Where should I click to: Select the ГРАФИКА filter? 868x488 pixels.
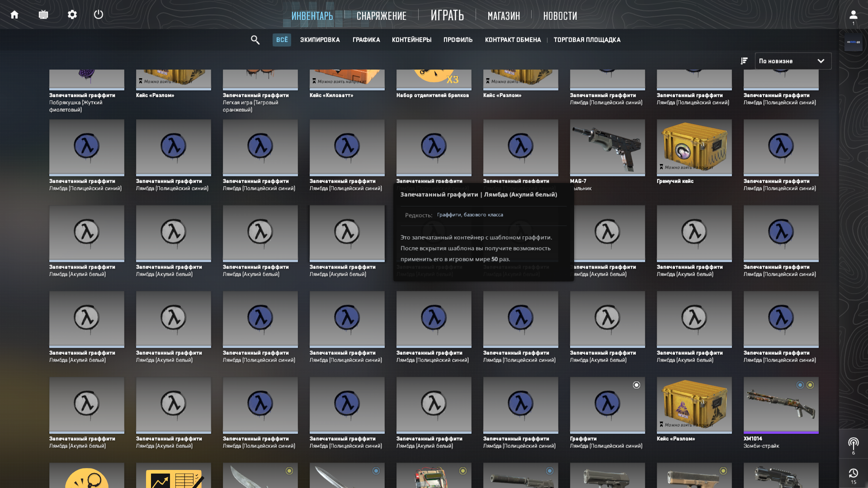coord(366,40)
